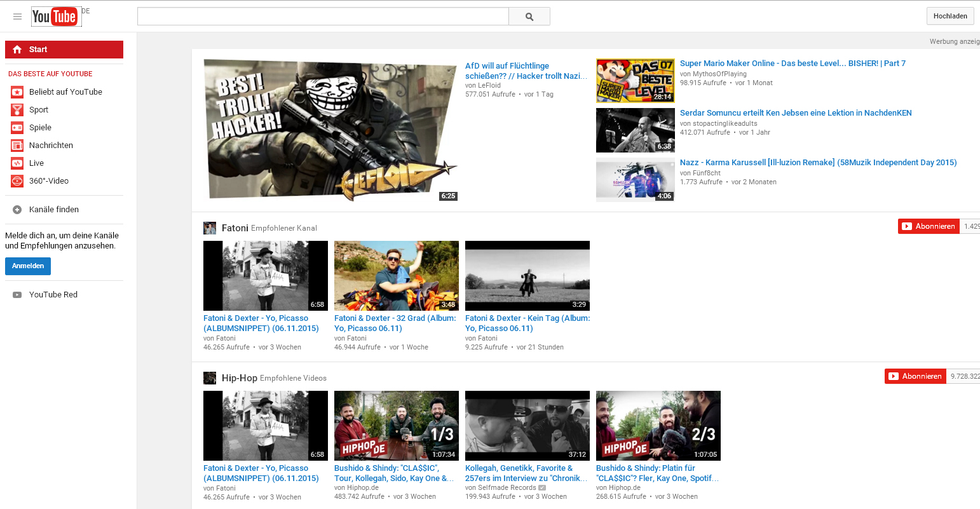Open the Super Mario Maker video thumbnail

pyautogui.click(x=636, y=81)
